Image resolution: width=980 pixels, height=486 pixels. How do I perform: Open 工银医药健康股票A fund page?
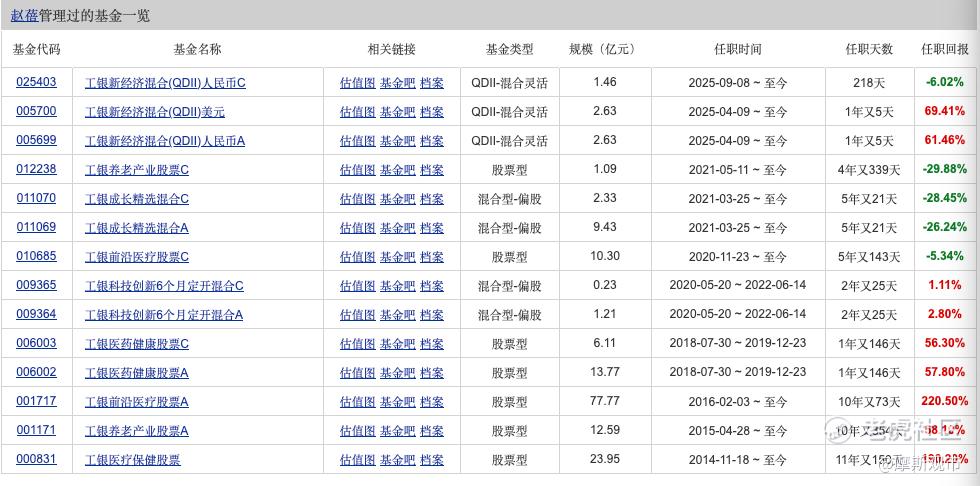tap(137, 373)
